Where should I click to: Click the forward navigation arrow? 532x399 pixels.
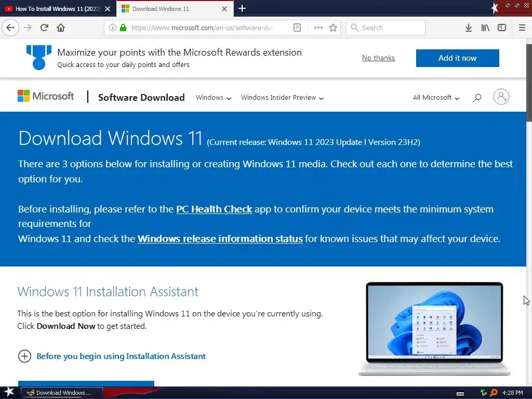[x=28, y=28]
